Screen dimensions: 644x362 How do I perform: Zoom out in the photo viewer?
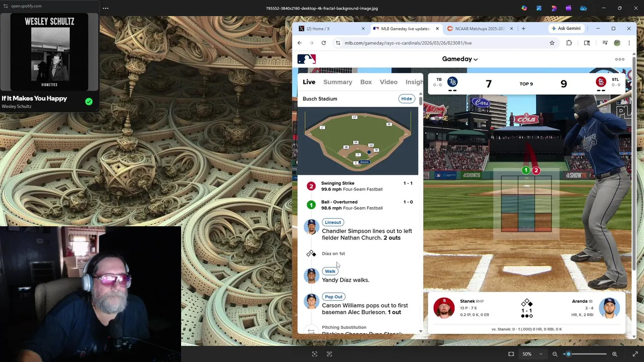pyautogui.click(x=555, y=354)
